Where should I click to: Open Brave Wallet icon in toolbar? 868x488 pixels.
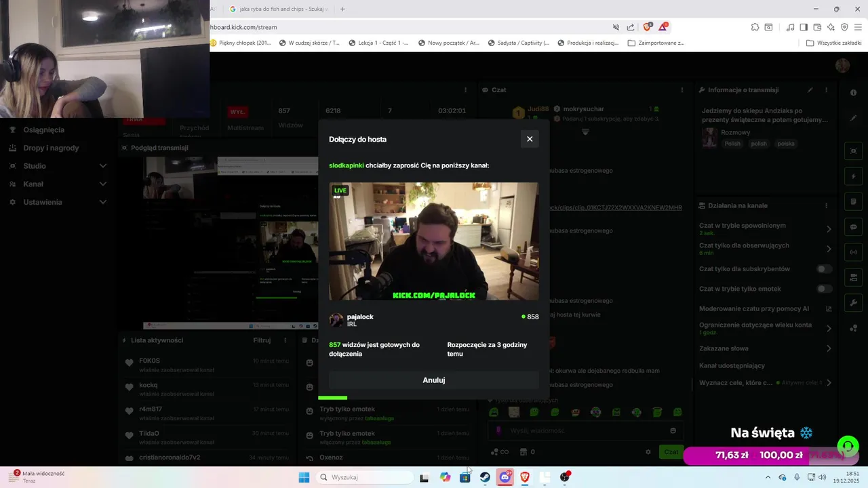(817, 27)
